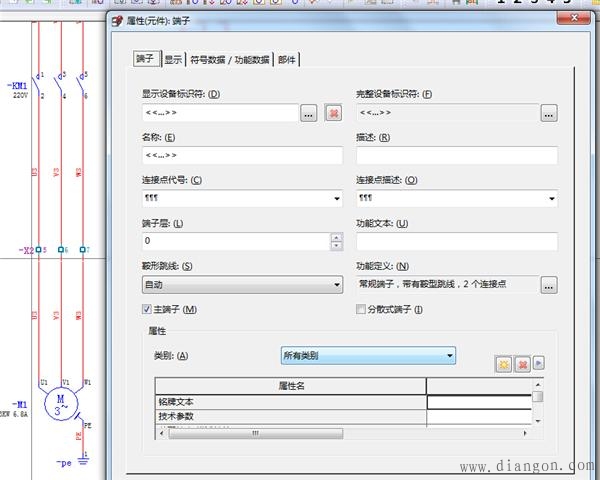Viewport: 600px width, 480px height.
Task: Click the arrow icon beside property delete
Action: pyautogui.click(x=539, y=364)
